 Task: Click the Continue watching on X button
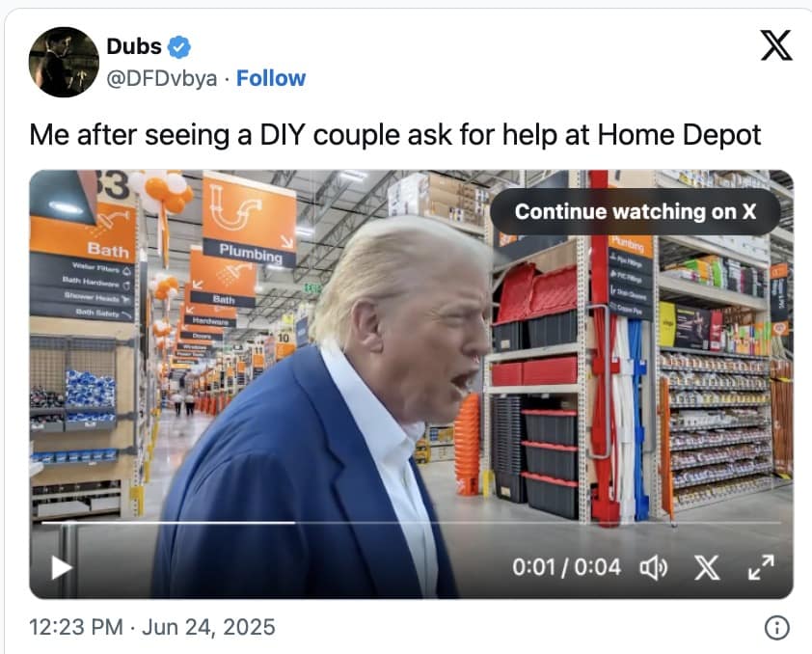635,212
